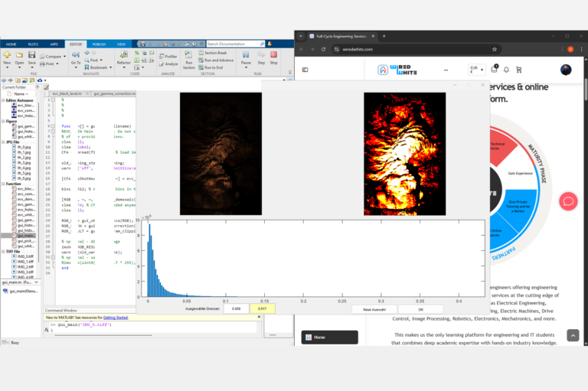Insert a Section Break
Viewport: 588px width, 391px height.
coord(212,53)
